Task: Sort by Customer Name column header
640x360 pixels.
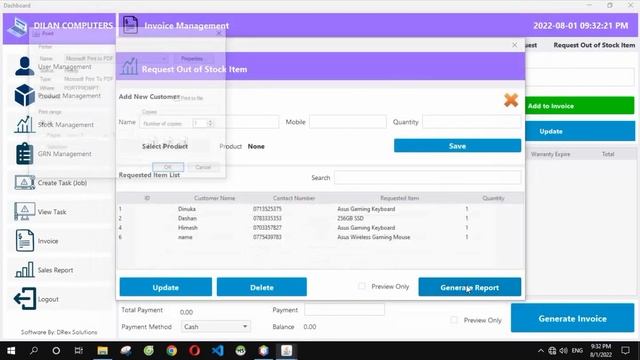Action: [x=214, y=198]
